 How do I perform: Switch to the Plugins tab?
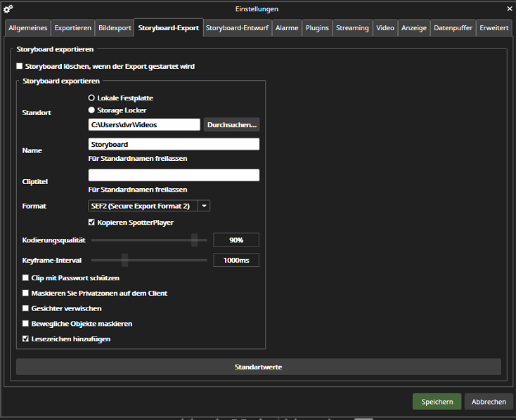[x=317, y=28]
